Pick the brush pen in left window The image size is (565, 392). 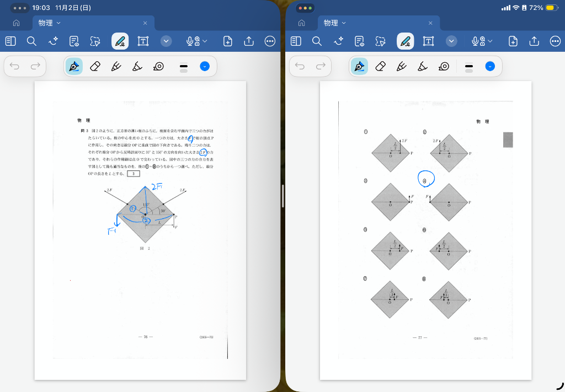click(x=116, y=67)
